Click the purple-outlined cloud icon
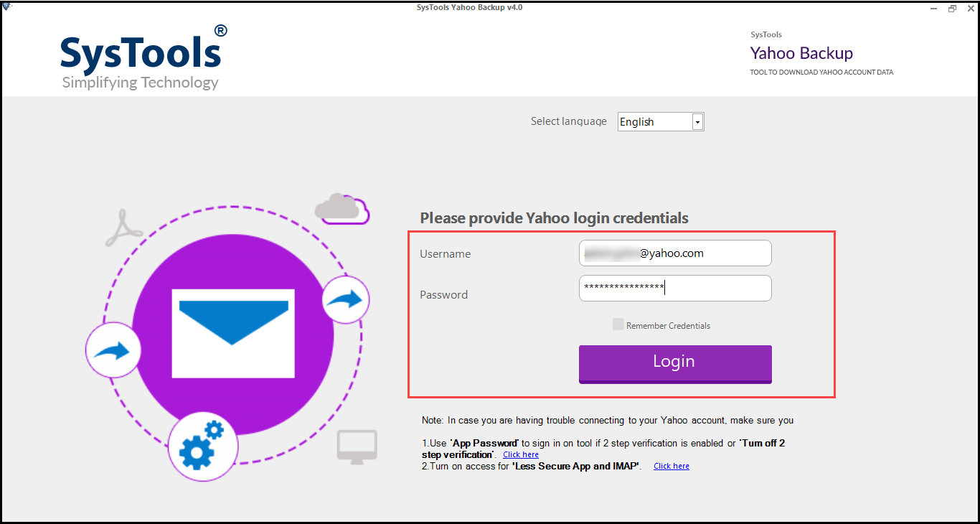Image resolution: width=980 pixels, height=524 pixels. pyautogui.click(x=342, y=208)
